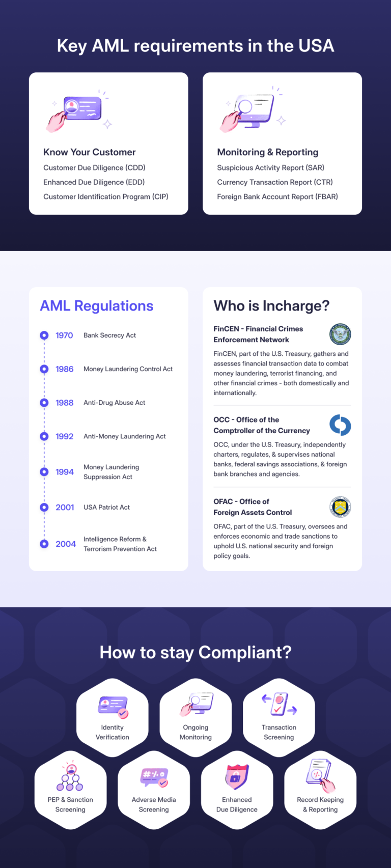Click the OFAC Treasury seal logo

[x=340, y=507]
